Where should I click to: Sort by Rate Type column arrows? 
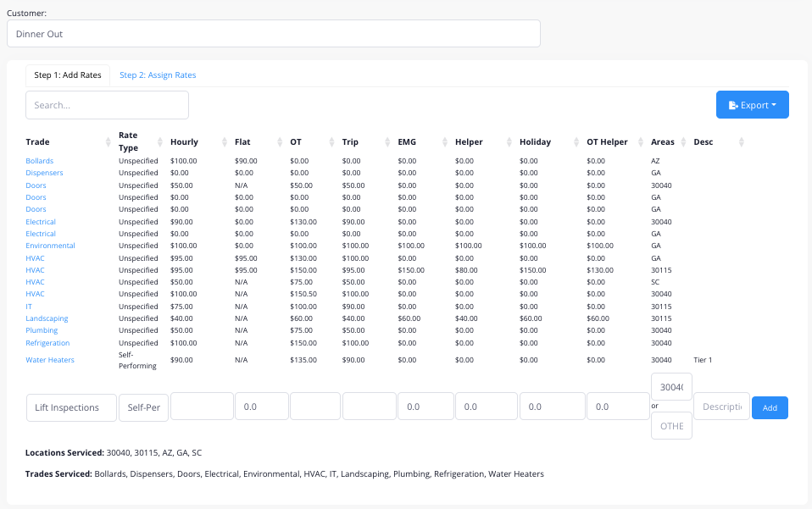tap(160, 141)
